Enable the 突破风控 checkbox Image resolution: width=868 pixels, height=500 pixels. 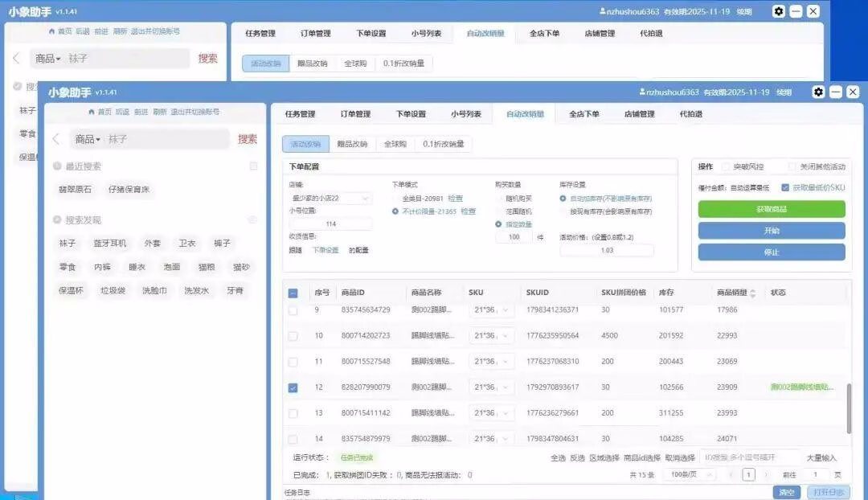726,167
